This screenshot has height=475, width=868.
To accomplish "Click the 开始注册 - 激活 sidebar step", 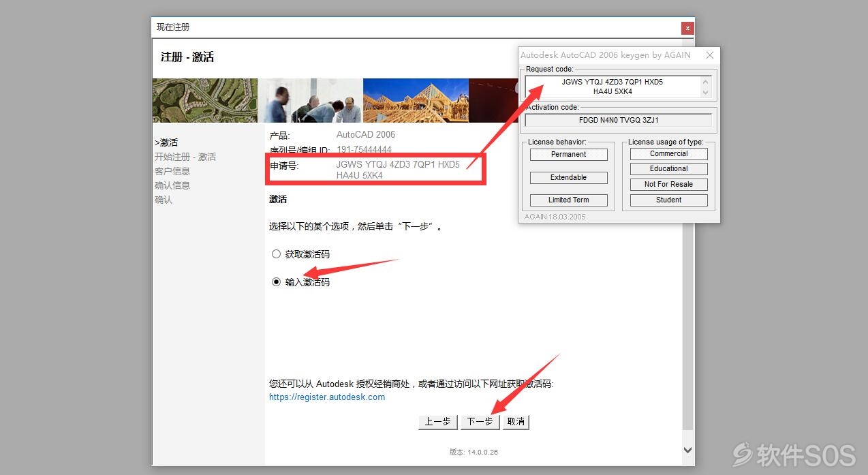I will pyautogui.click(x=185, y=157).
